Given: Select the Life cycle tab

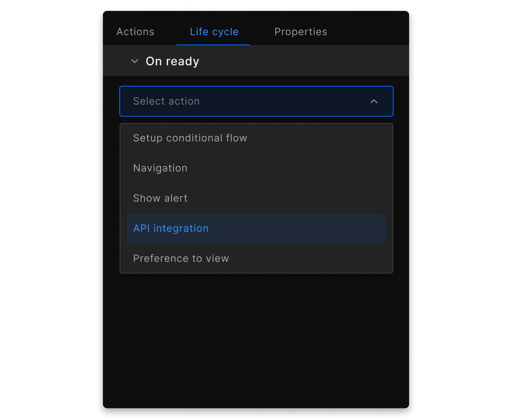Looking at the screenshot, I should 213,32.
